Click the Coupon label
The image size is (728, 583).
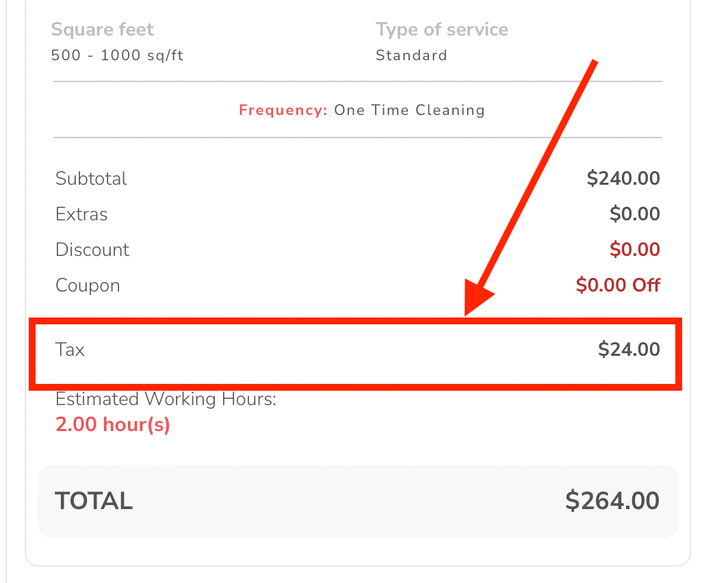[88, 285]
